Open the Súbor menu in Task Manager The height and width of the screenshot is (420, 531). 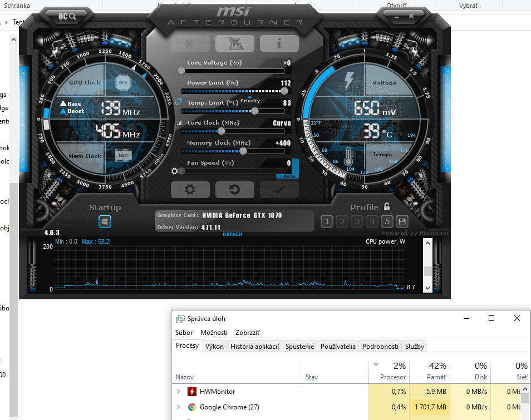coord(184,333)
